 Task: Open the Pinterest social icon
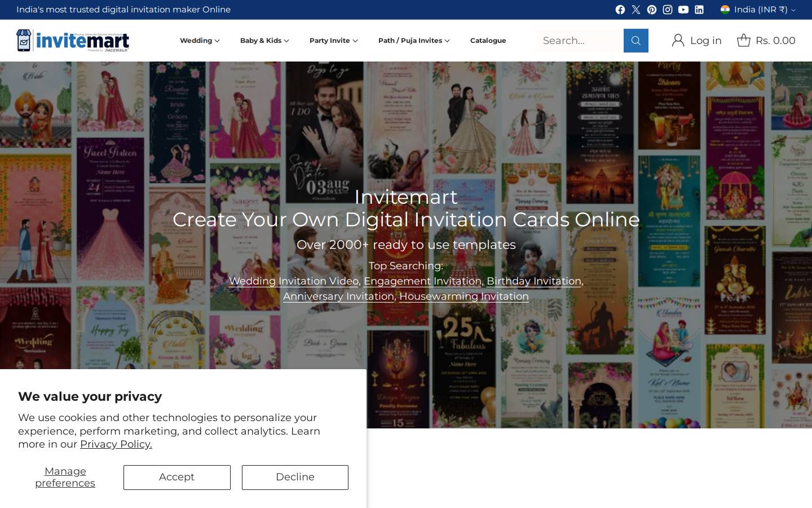coord(652,10)
